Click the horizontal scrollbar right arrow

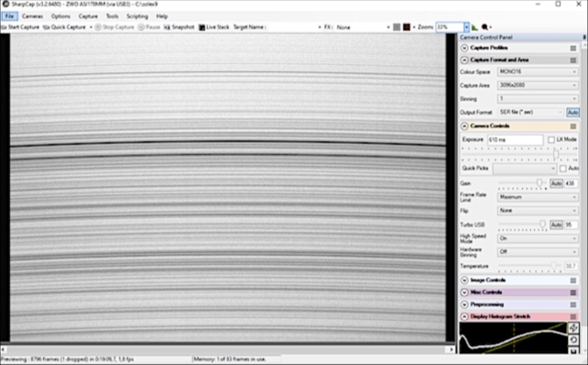452,349
